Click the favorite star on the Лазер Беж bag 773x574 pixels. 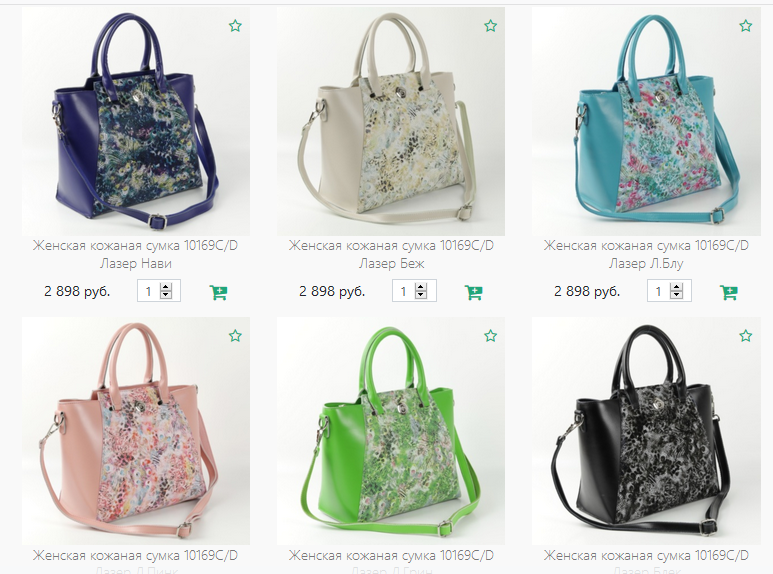point(491,26)
